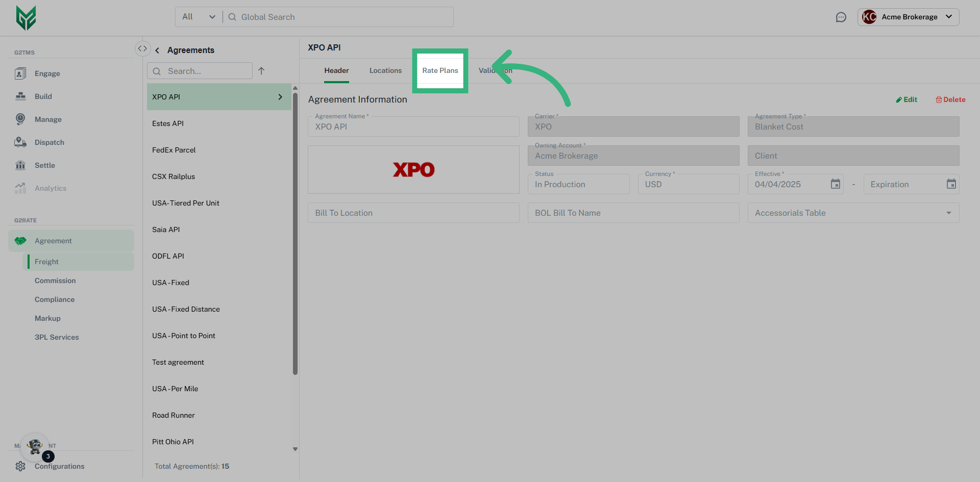Expand the Accessorials Table dropdown
Screen dimensions: 980x482
949,213
